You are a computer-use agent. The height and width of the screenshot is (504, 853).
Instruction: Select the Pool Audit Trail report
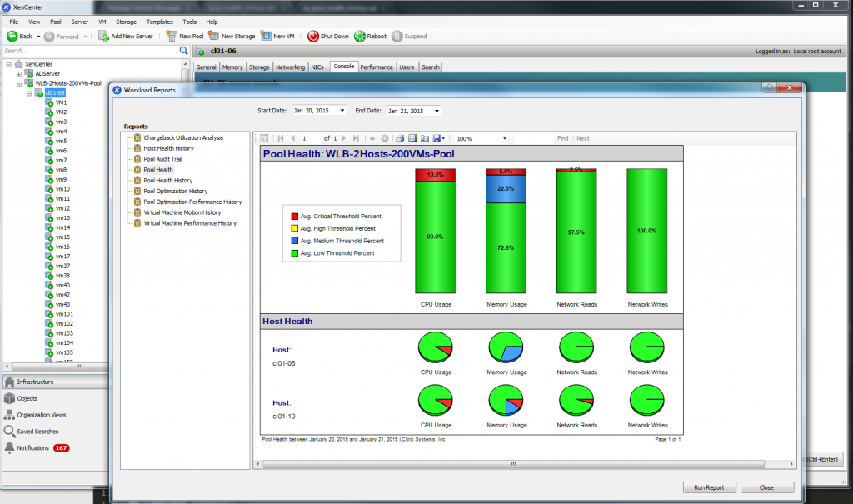tap(162, 158)
